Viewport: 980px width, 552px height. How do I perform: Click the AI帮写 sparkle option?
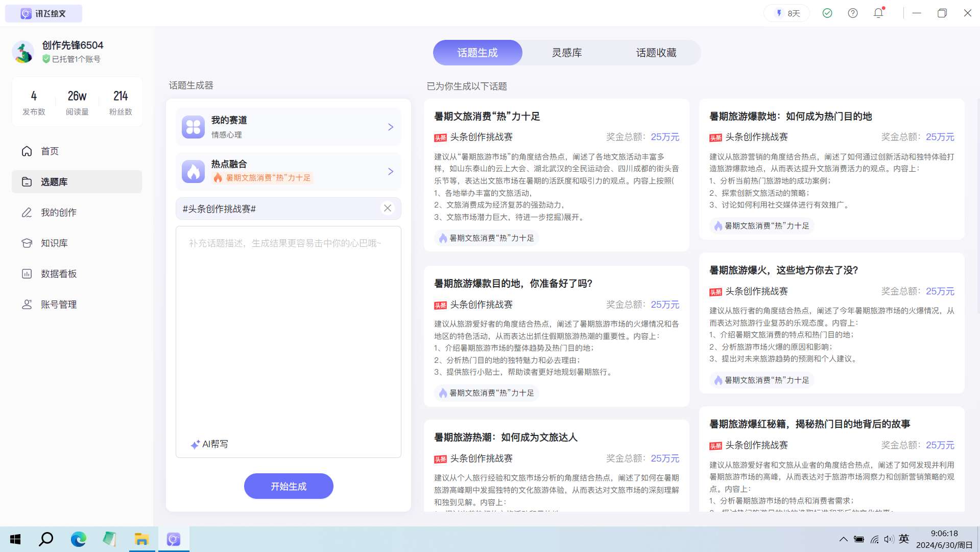point(209,444)
